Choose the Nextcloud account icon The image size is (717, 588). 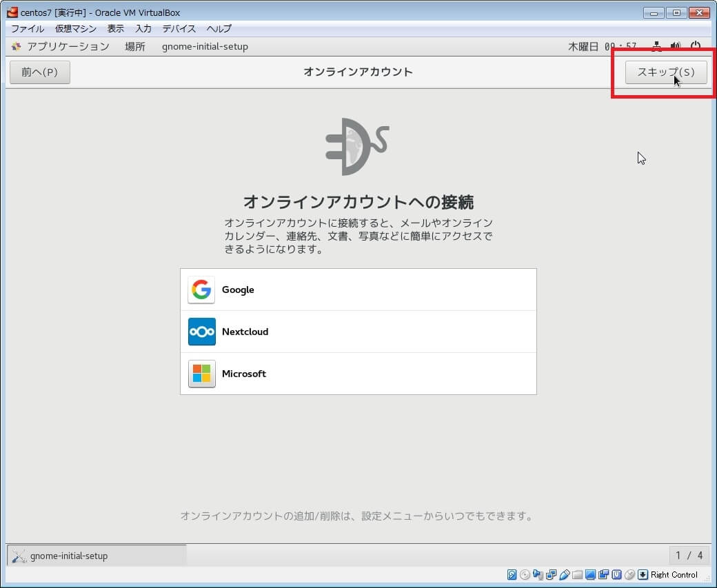[x=201, y=332]
